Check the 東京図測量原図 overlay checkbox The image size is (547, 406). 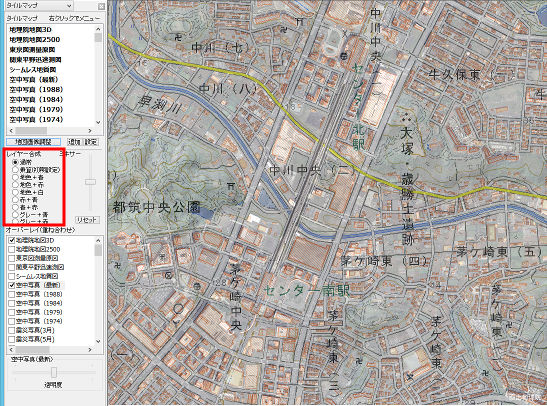(12, 258)
